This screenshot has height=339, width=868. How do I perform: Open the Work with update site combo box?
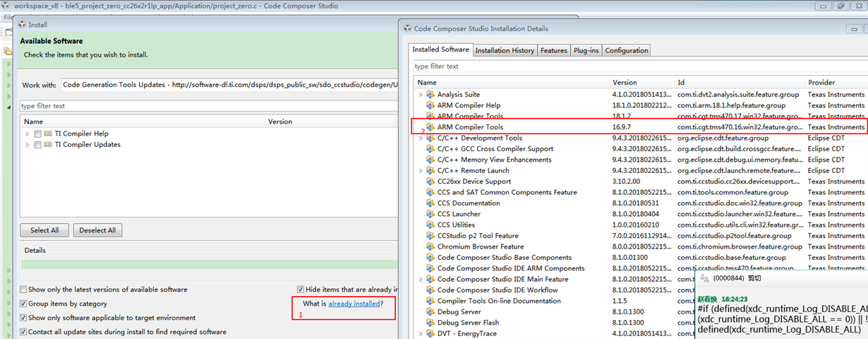pyautogui.click(x=229, y=85)
